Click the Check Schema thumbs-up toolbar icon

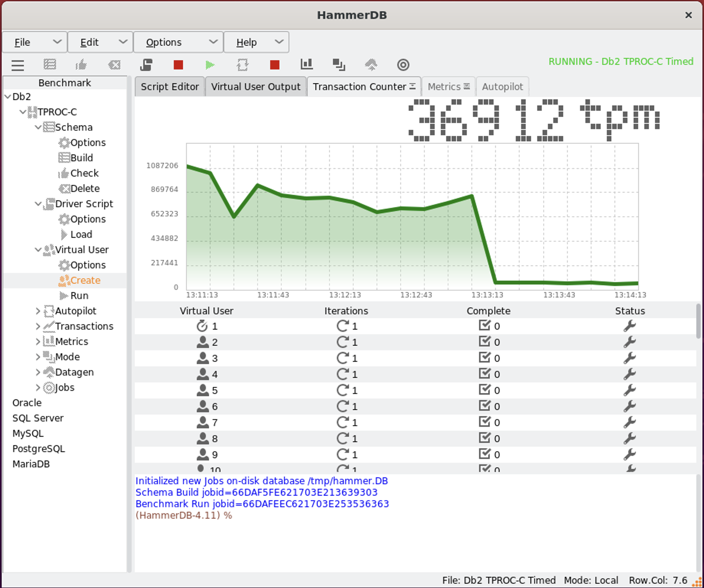(81, 65)
